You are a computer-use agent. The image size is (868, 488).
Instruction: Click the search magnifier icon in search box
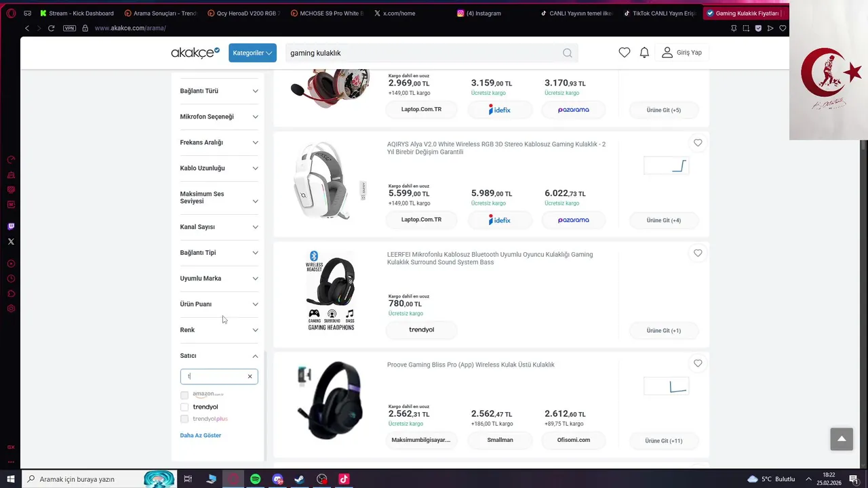click(568, 53)
